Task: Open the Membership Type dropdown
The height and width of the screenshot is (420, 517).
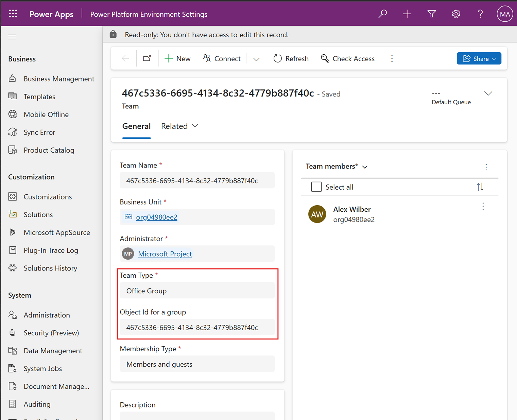Action: (197, 364)
